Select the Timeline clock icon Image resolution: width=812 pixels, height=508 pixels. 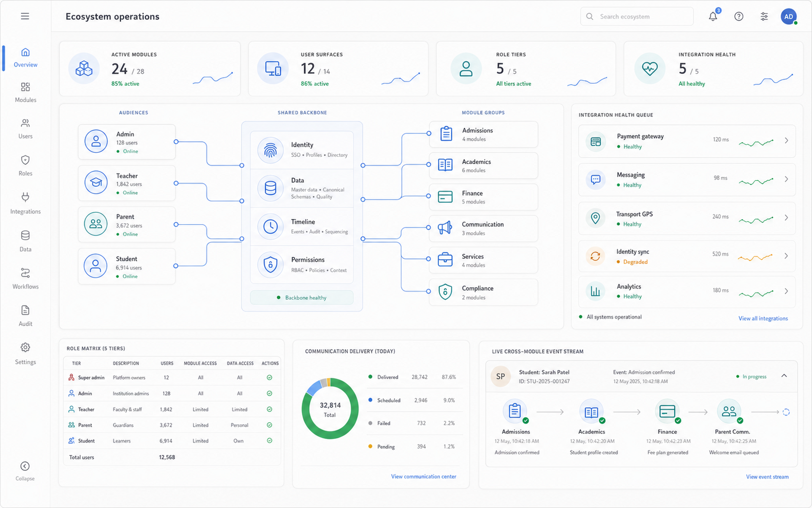[x=271, y=226]
